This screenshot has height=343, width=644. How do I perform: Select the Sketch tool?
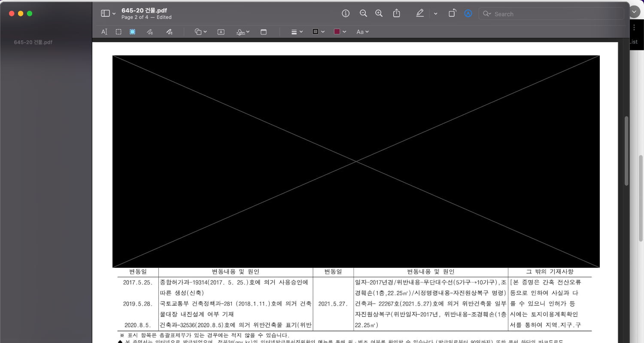click(x=150, y=32)
